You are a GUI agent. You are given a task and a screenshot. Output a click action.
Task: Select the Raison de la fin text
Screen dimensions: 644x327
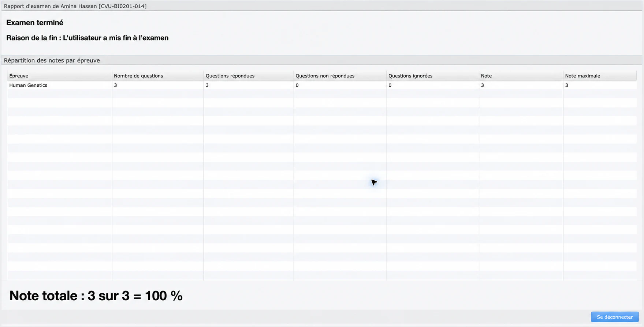88,38
